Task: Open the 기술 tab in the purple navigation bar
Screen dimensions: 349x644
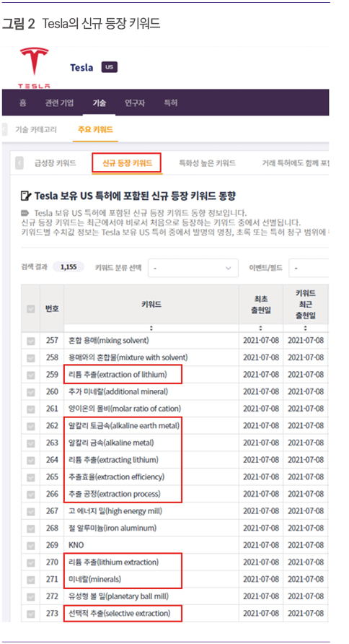Action: (99, 103)
